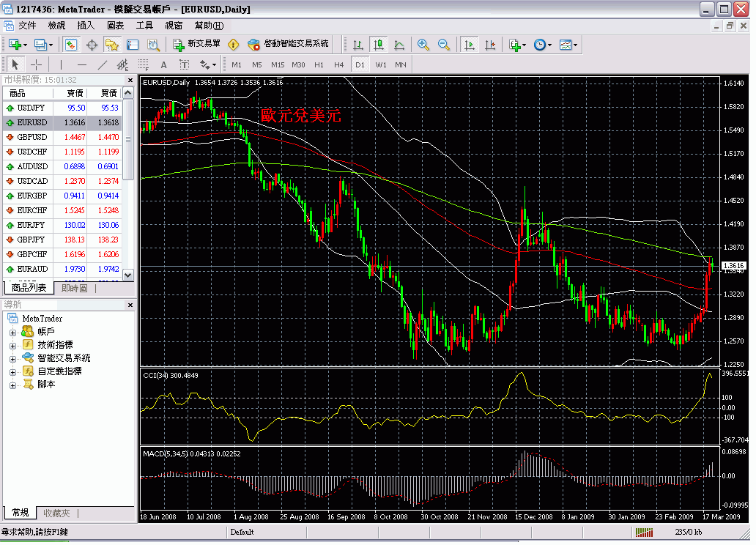Click the New Chart icon
756x545 pixels.
[x=15, y=45]
